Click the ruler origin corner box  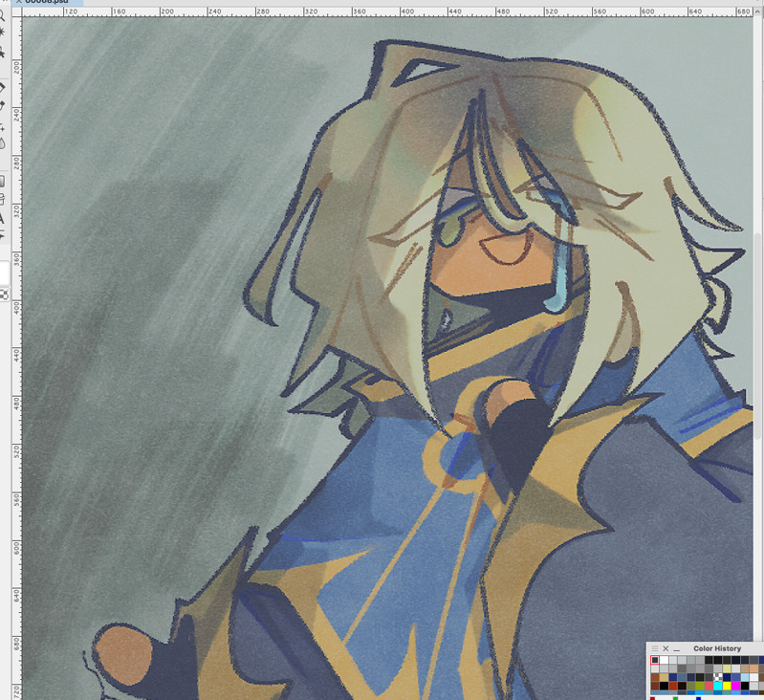click(x=16, y=11)
